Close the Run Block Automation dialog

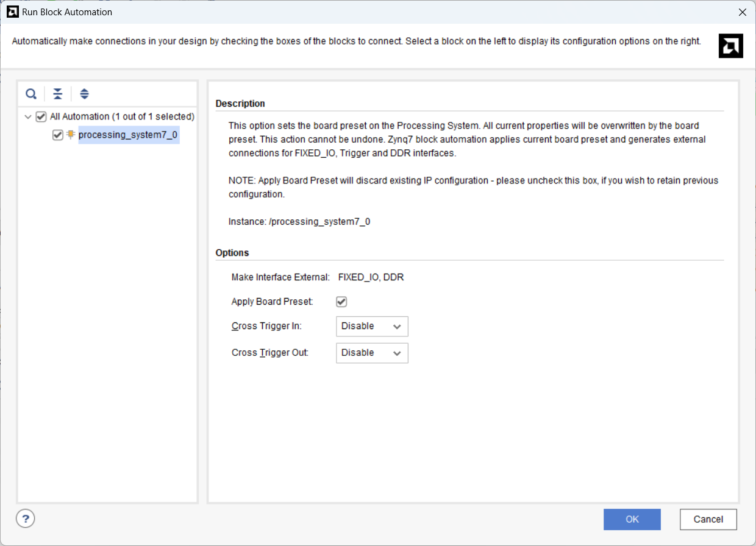pyautogui.click(x=742, y=12)
